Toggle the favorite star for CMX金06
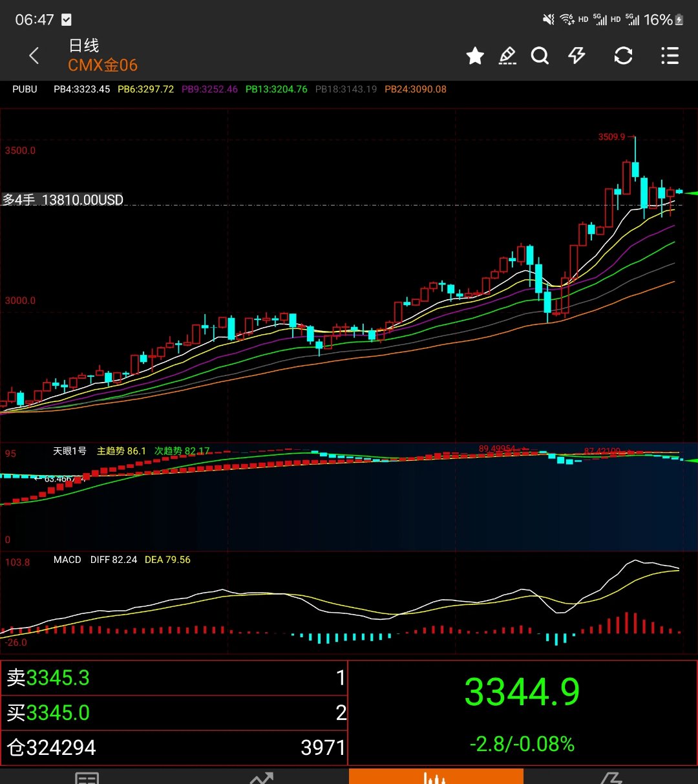The image size is (698, 784). [x=475, y=56]
